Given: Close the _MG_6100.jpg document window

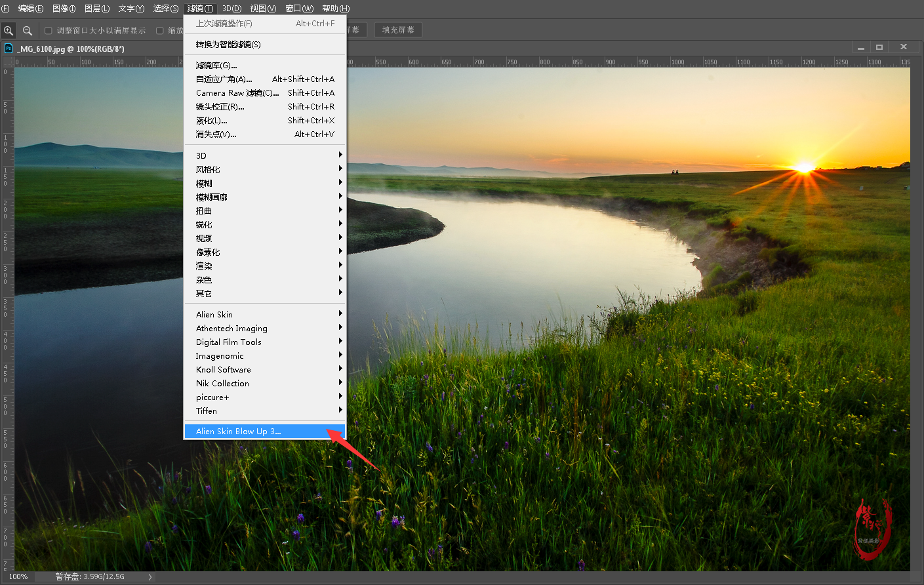Looking at the screenshot, I should [x=904, y=47].
